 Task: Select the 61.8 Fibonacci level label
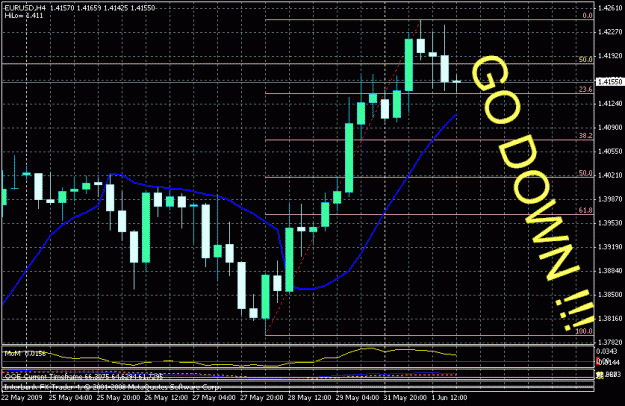[586, 210]
